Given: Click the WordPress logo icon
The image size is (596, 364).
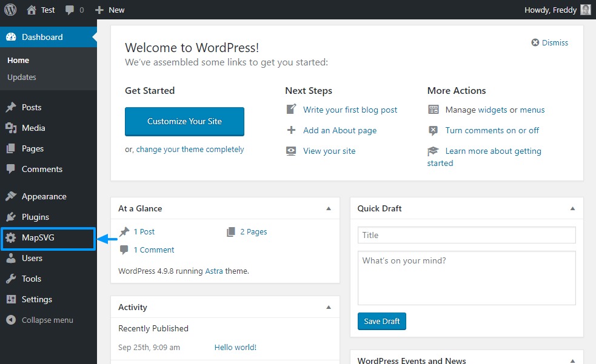Looking at the screenshot, I should pyautogui.click(x=10, y=10).
